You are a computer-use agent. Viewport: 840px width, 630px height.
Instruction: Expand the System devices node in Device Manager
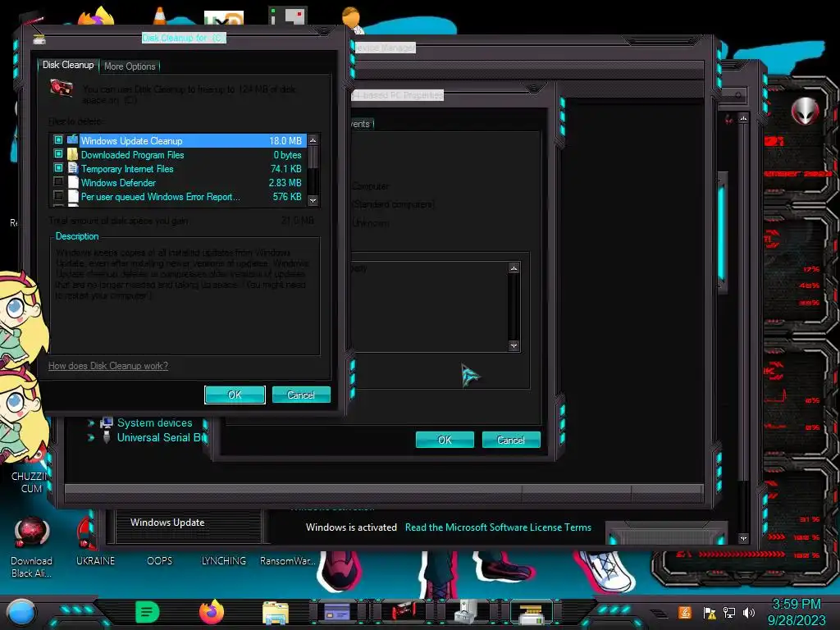tap(91, 423)
